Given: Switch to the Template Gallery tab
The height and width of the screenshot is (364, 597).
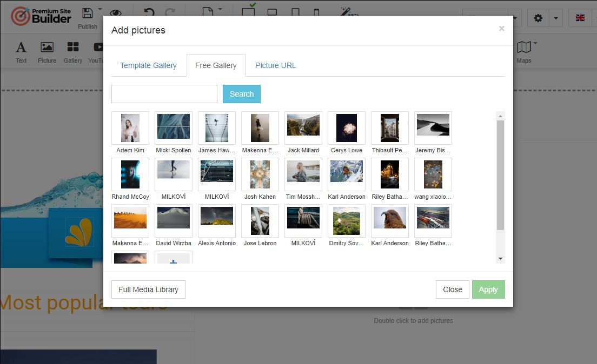Looking at the screenshot, I should pos(148,65).
